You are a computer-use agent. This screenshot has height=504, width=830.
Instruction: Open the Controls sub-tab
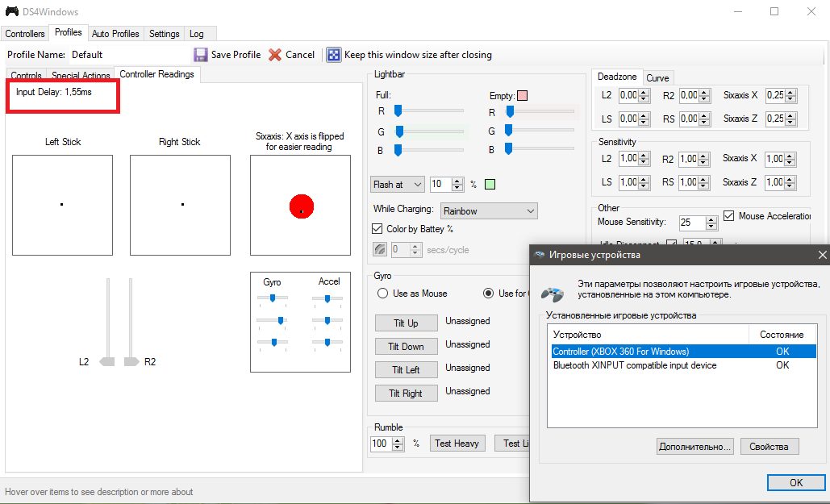click(27, 76)
